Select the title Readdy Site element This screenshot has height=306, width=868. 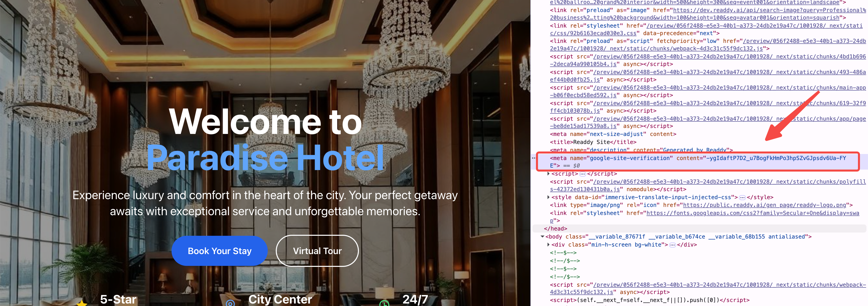593,142
